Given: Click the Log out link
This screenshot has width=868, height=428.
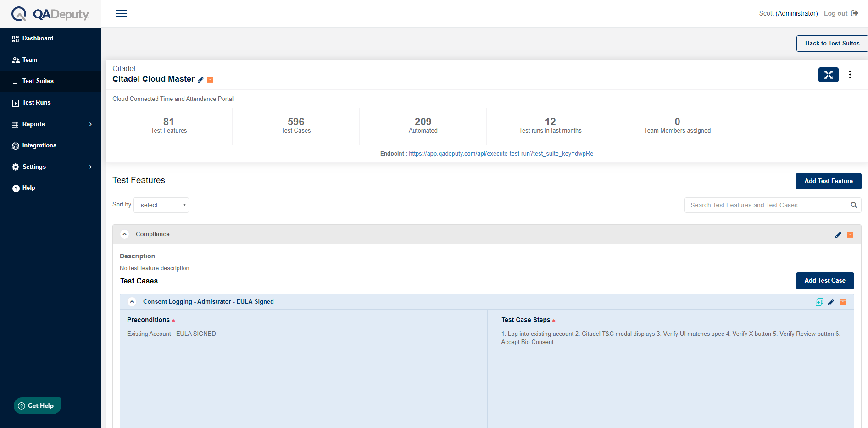Looking at the screenshot, I should [x=835, y=13].
